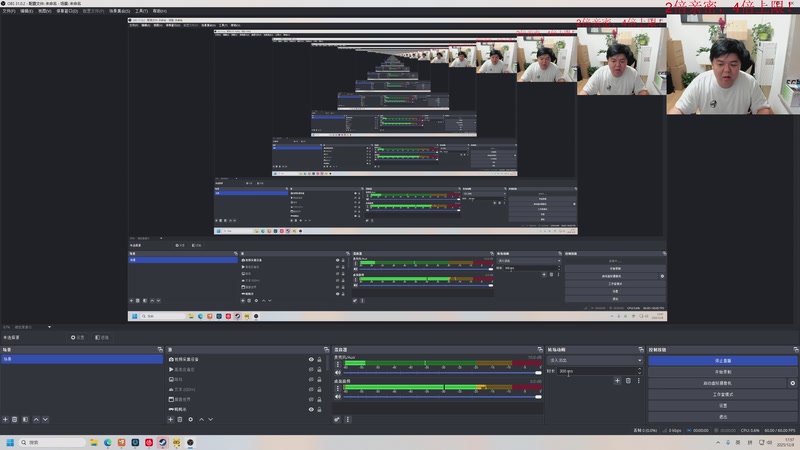800x450 pixels.
Task: Click the blue Stop Streaming button
Action: click(x=722, y=360)
